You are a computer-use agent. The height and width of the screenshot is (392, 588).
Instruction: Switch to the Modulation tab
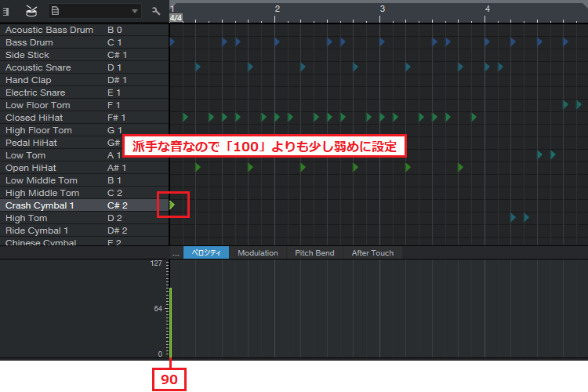point(257,252)
